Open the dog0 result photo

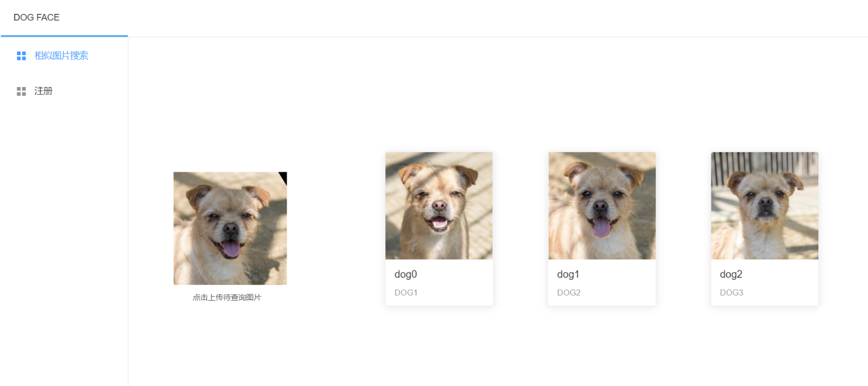click(x=439, y=205)
